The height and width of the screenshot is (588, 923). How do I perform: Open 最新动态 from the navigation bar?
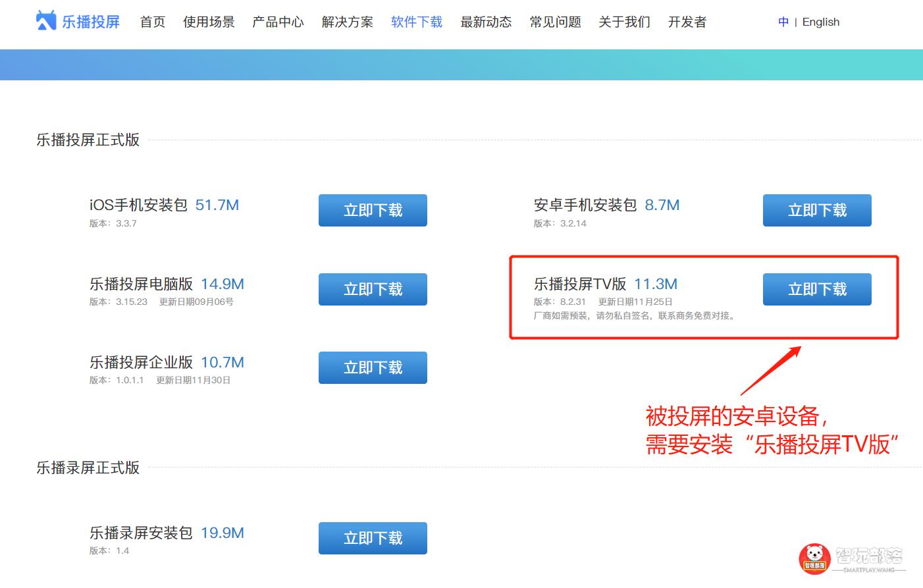[486, 22]
